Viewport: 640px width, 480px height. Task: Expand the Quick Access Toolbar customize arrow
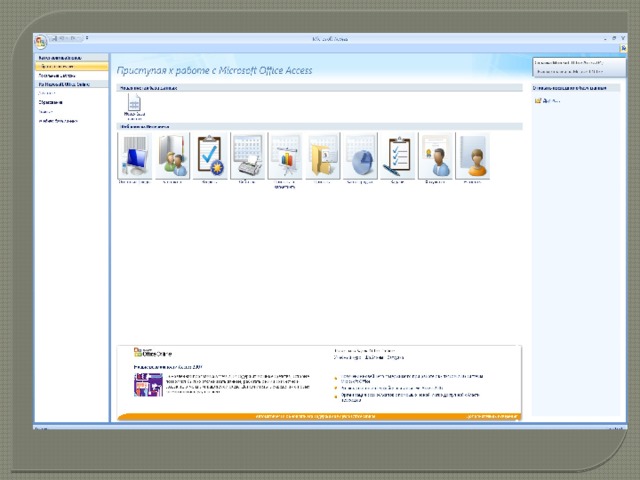click(x=87, y=38)
